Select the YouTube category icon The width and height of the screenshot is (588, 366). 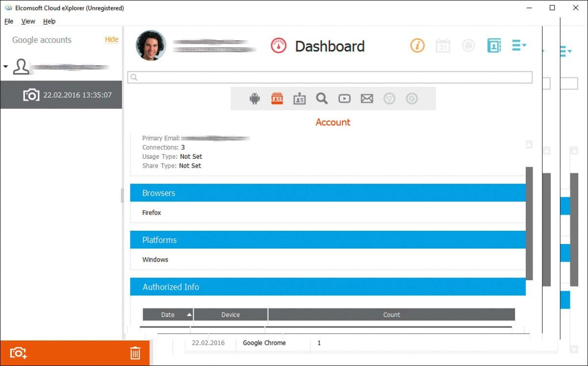(344, 98)
